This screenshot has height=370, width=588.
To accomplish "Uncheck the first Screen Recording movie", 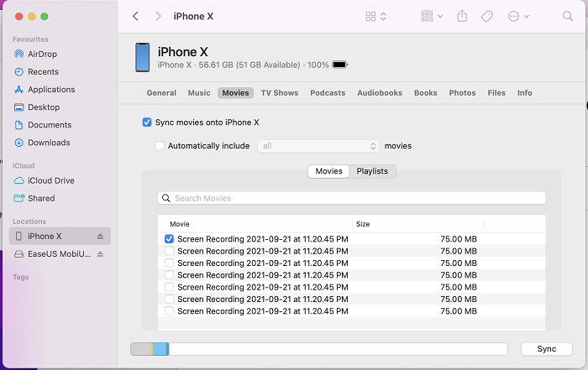I will [170, 239].
